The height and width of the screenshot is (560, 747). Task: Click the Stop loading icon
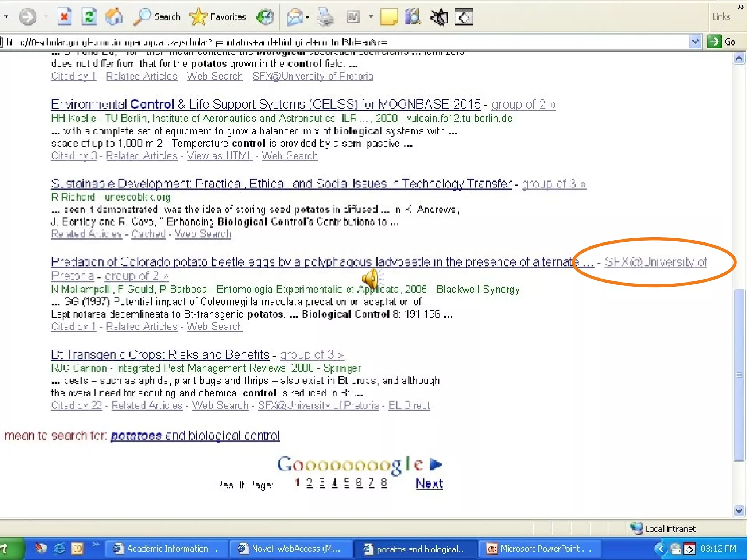point(64,17)
